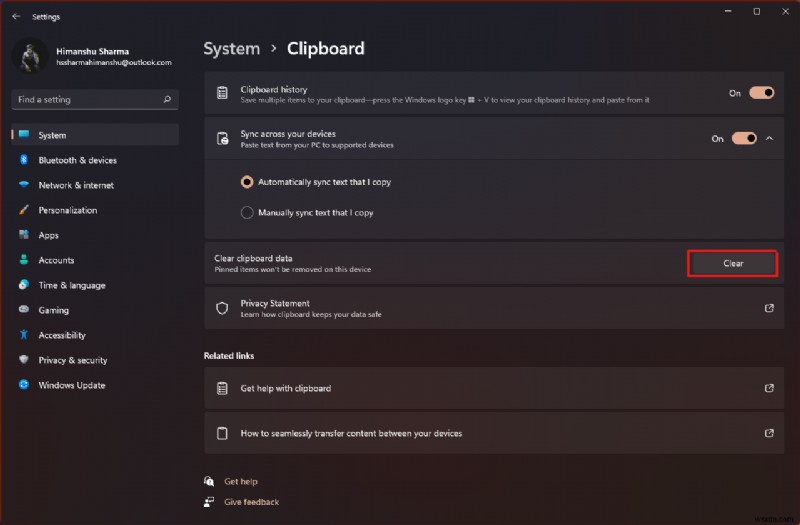Click the search magnifier icon
The width and height of the screenshot is (800, 525).
[167, 100]
